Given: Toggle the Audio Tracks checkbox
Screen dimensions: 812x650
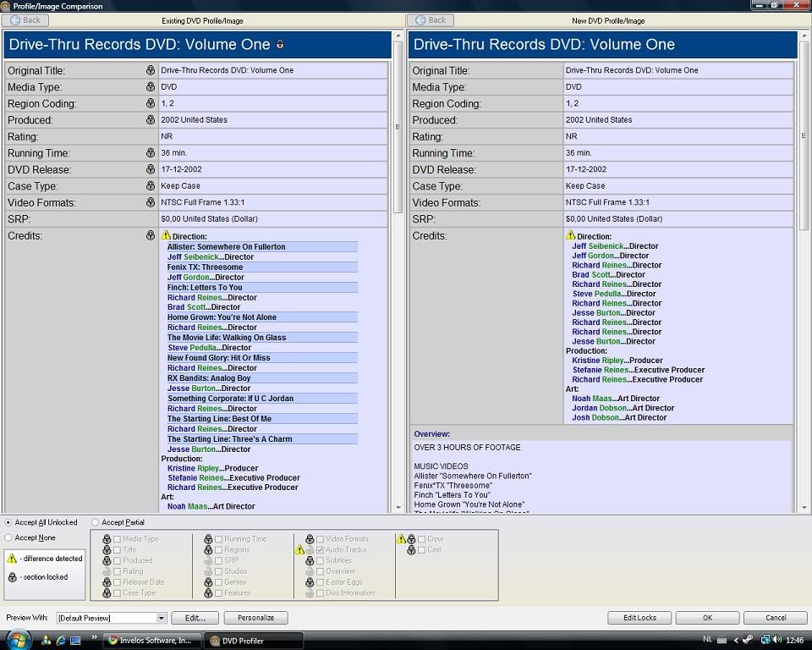Looking at the screenshot, I should (x=320, y=550).
